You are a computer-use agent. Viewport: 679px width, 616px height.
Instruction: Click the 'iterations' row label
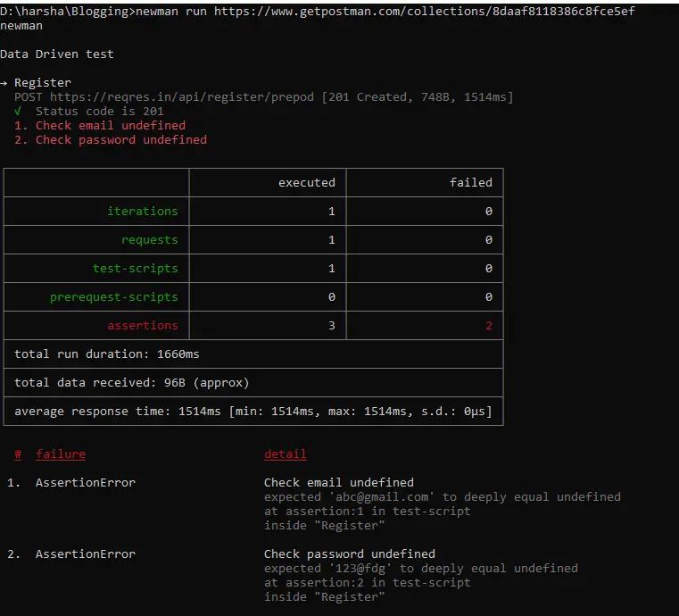(143, 212)
